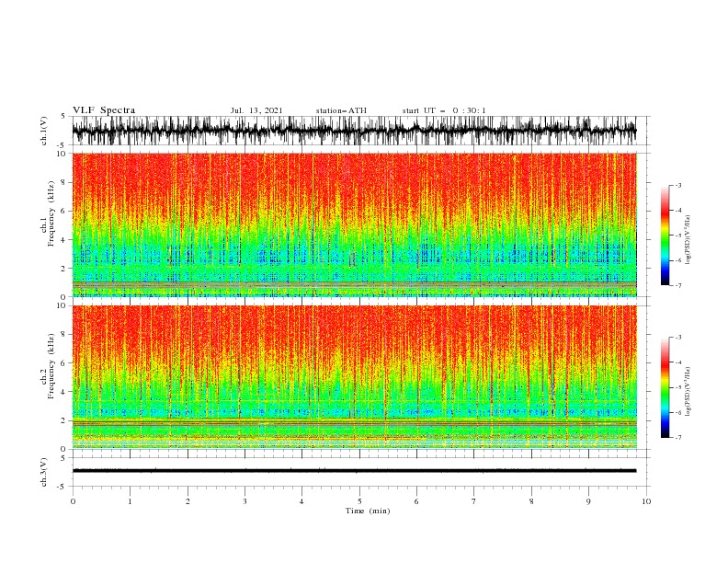The height and width of the screenshot is (563, 728).
Task: Click the "1" tick on the Time axis
Action: pyautogui.click(x=130, y=501)
